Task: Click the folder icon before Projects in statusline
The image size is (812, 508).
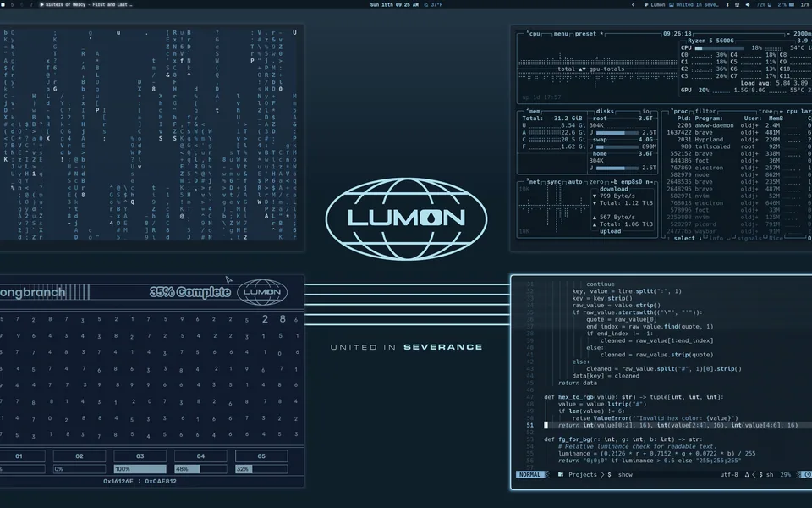Action: 561,474
